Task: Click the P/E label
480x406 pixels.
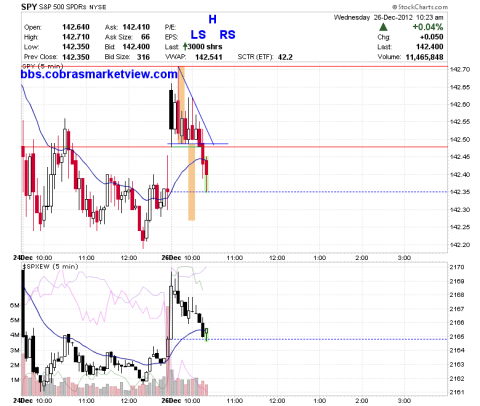Action: coord(170,27)
